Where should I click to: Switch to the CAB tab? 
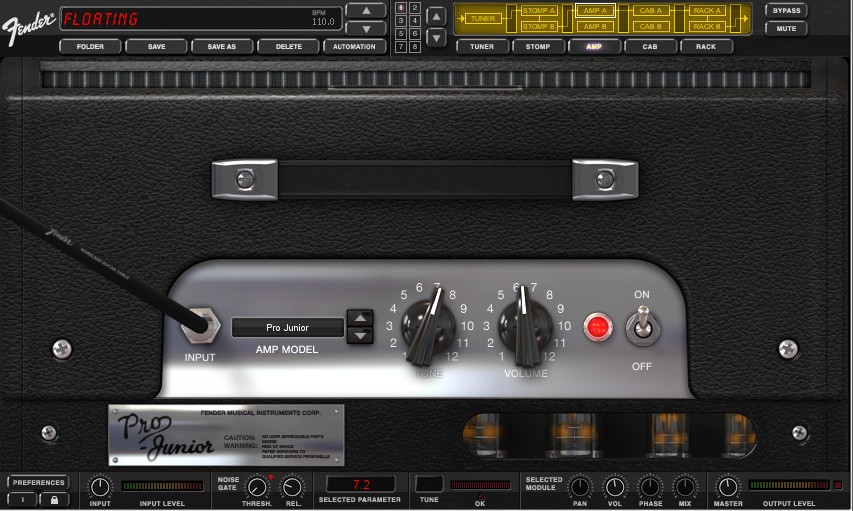coord(650,47)
